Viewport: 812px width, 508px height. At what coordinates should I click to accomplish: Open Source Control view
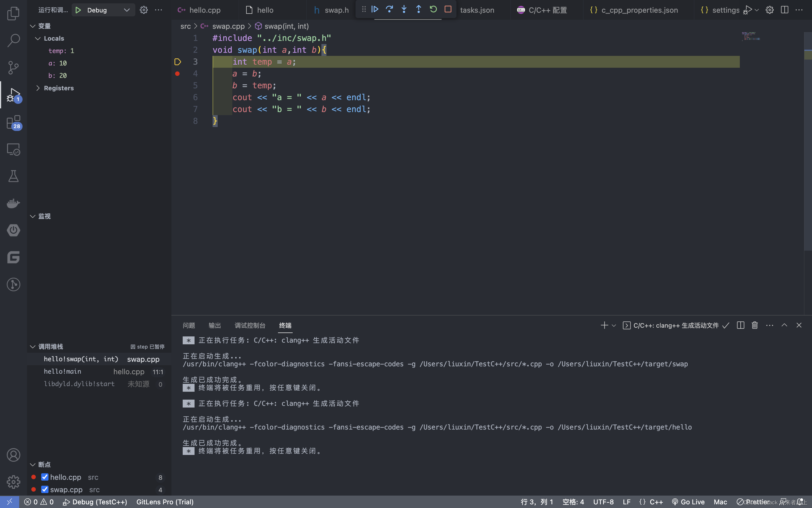point(14,67)
